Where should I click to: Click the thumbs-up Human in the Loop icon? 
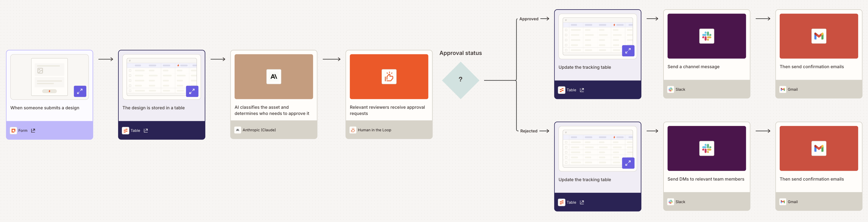pos(389,77)
